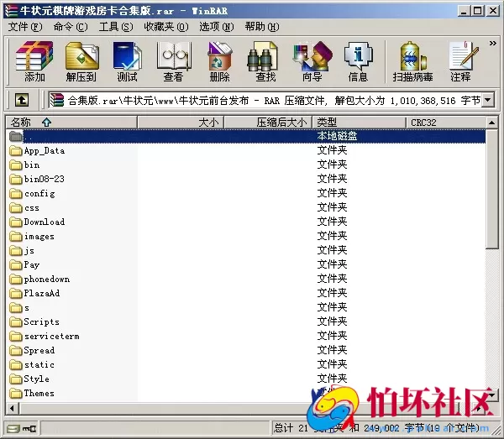This screenshot has height=439, width=504.
Task: Click the 扫描病毒 (Virus Scan) icon
Action: [412, 56]
